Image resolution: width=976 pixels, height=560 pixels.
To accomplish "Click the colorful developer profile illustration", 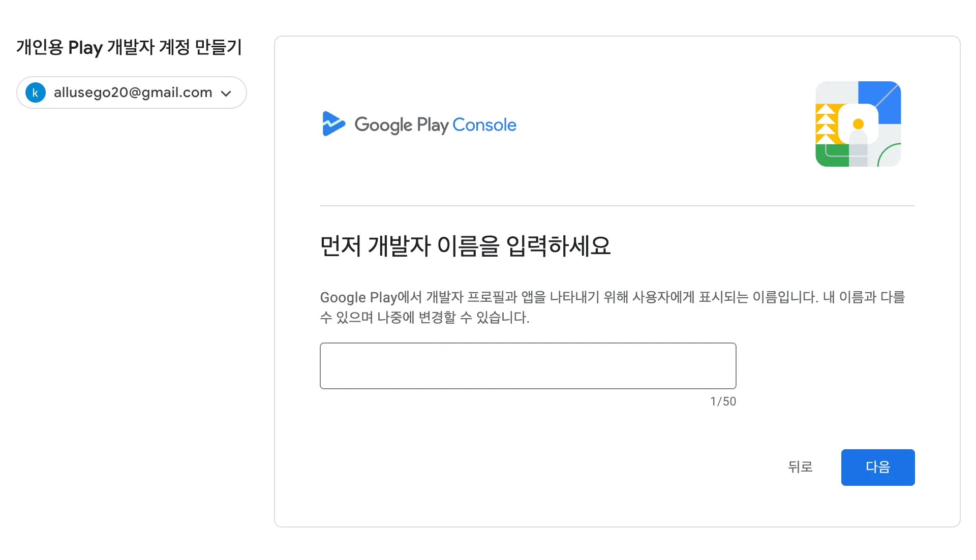I will tap(858, 124).
